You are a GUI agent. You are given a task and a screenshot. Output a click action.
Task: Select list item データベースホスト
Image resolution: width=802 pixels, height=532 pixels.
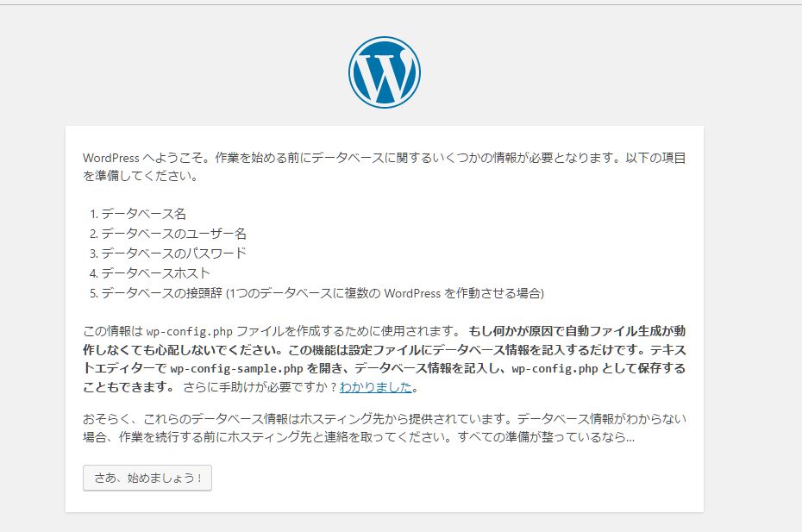click(x=155, y=273)
